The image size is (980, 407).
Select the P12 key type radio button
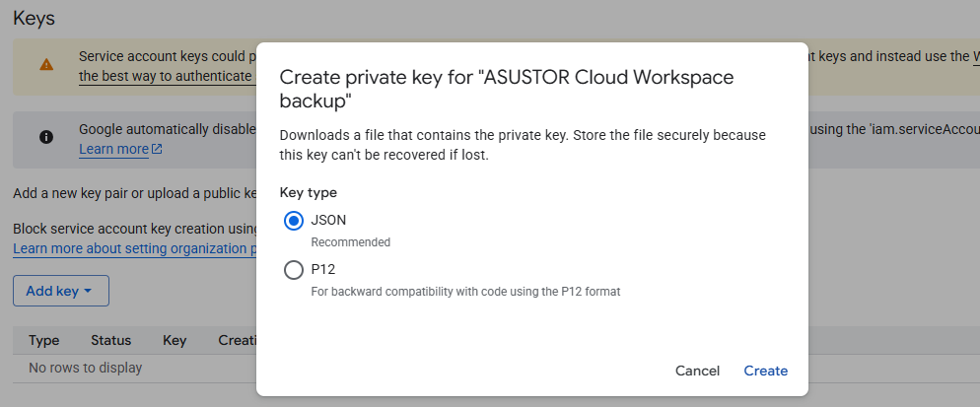(x=293, y=269)
